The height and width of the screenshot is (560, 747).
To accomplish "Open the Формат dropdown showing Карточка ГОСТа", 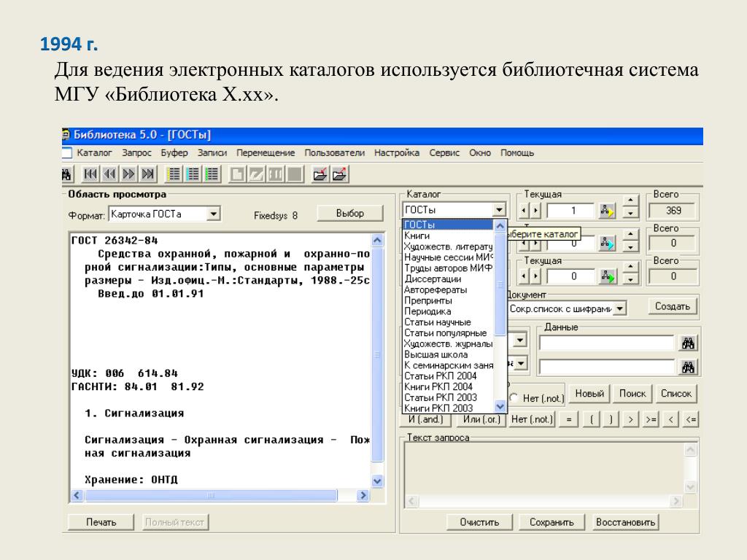I will pyautogui.click(x=214, y=214).
